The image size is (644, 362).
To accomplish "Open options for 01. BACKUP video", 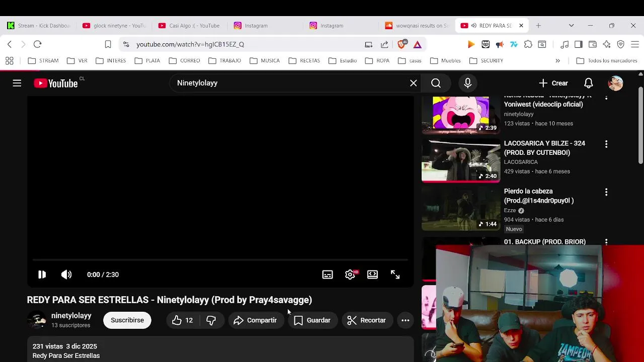I will pyautogui.click(x=606, y=242).
